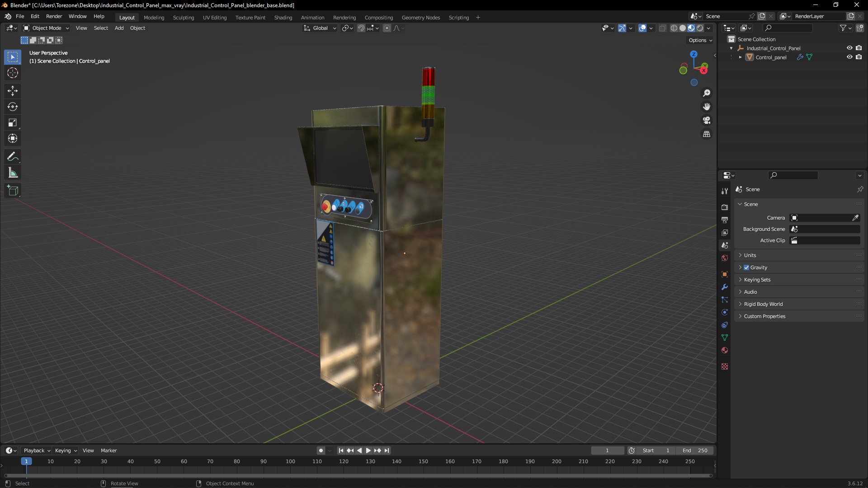Select the Annotate tool icon
The height and width of the screenshot is (488, 868).
click(13, 156)
